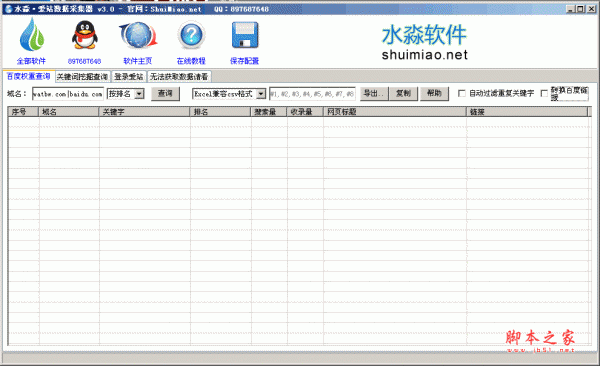
Task: Click the domain name input field
Action: (68, 94)
